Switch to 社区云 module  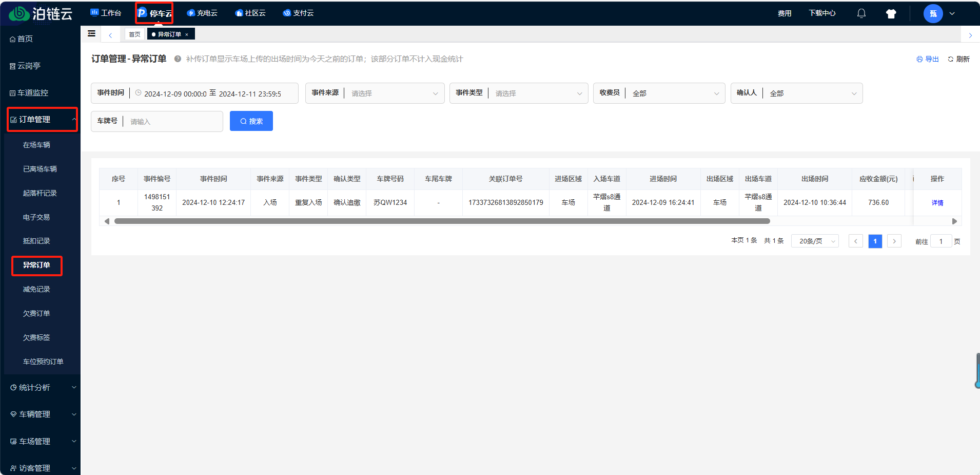coord(250,13)
